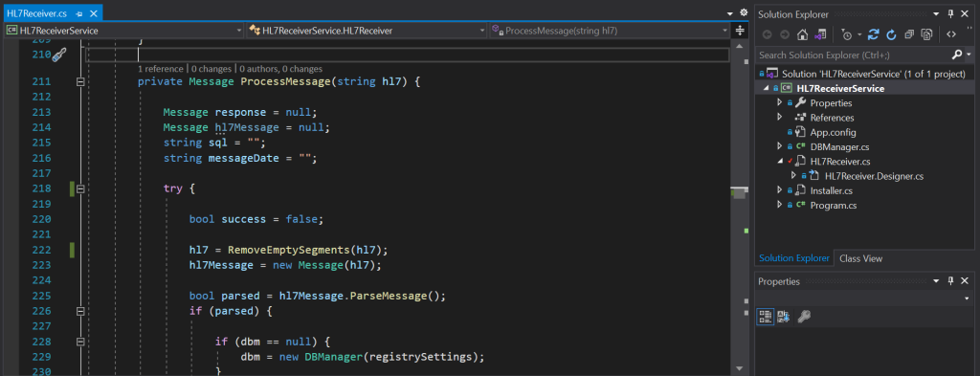Image resolution: width=980 pixels, height=376 pixels.
Task: Collapse the HL7Receiver.cs tree node
Action: click(x=779, y=161)
